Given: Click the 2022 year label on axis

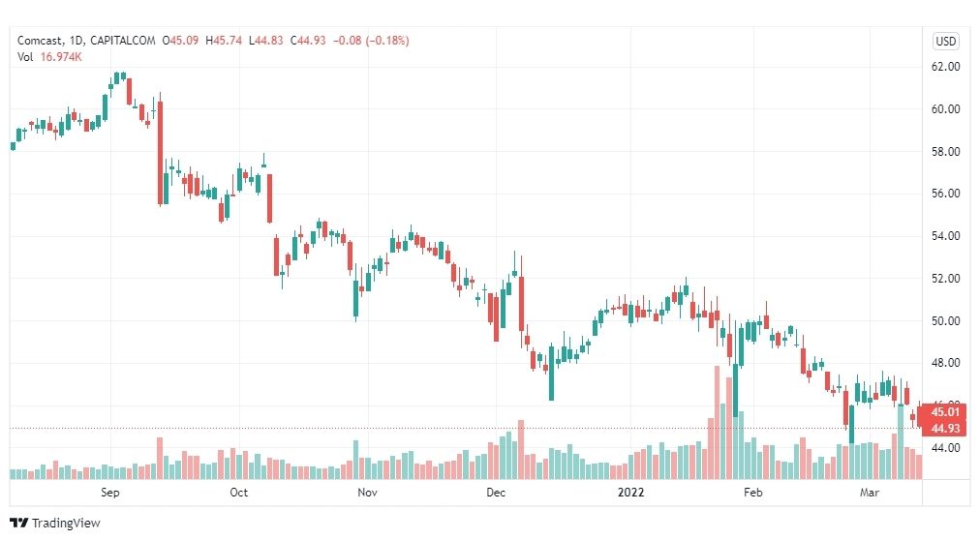Looking at the screenshot, I should pos(630,493).
